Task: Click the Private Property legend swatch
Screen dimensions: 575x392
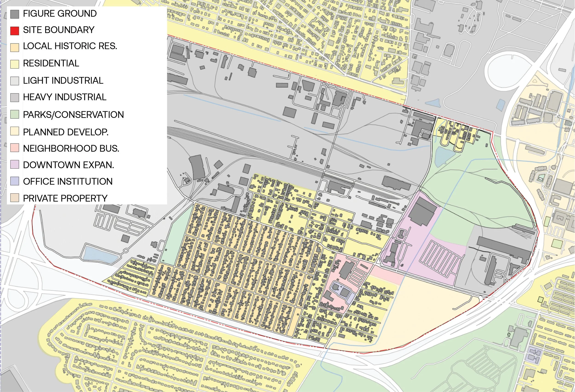Action: click(14, 198)
